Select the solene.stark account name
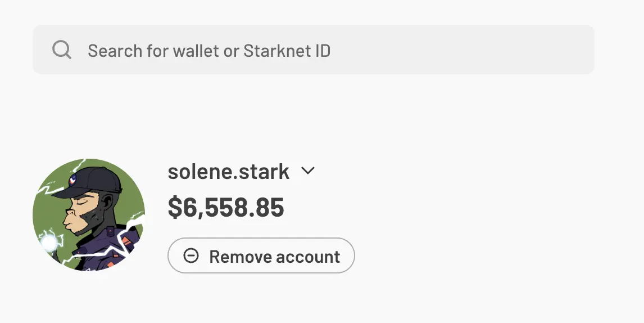 pyautogui.click(x=228, y=172)
